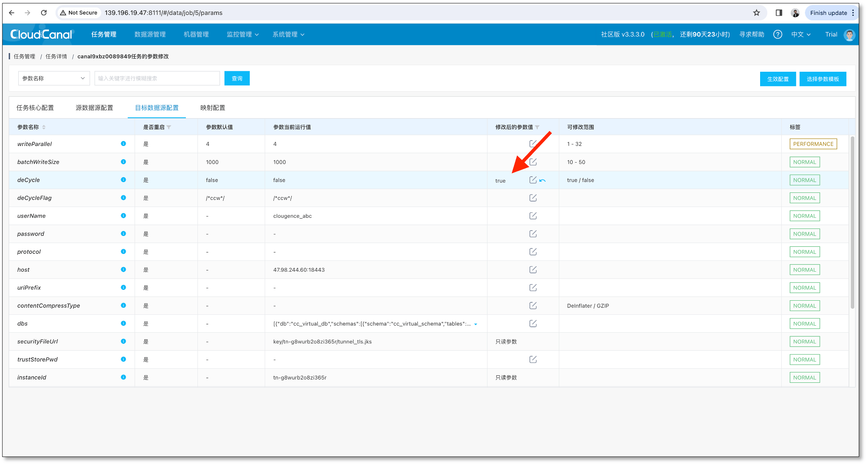The width and height of the screenshot is (868, 467).
Task: Open the help question mark in the header
Action: 778,34
